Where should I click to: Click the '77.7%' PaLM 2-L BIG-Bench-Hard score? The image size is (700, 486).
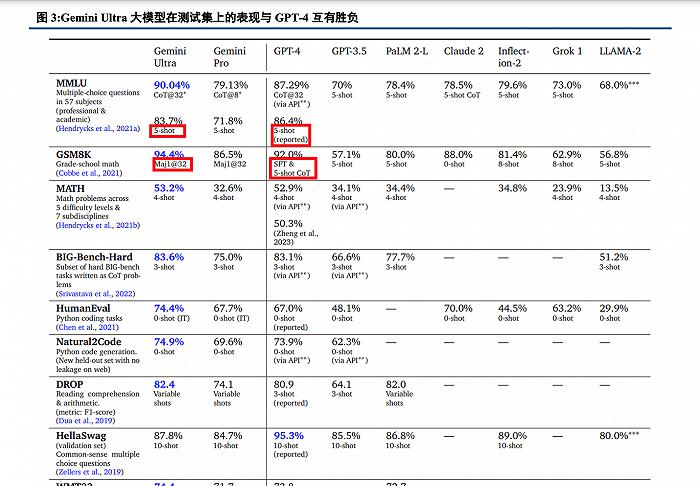click(400, 257)
